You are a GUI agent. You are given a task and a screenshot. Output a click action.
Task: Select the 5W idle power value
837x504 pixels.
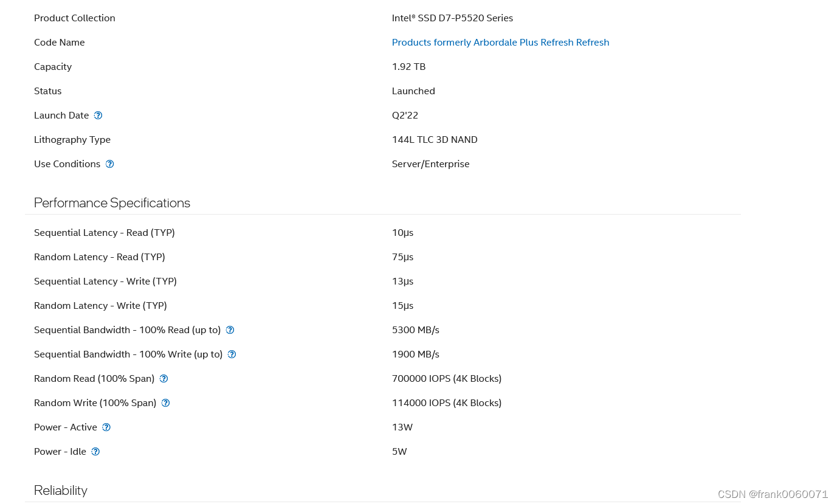[399, 452]
